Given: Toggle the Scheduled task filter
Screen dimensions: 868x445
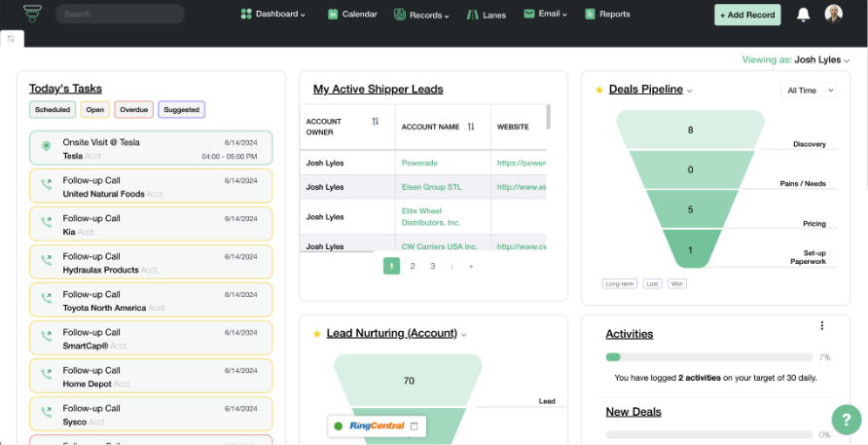Looking at the screenshot, I should (53, 110).
